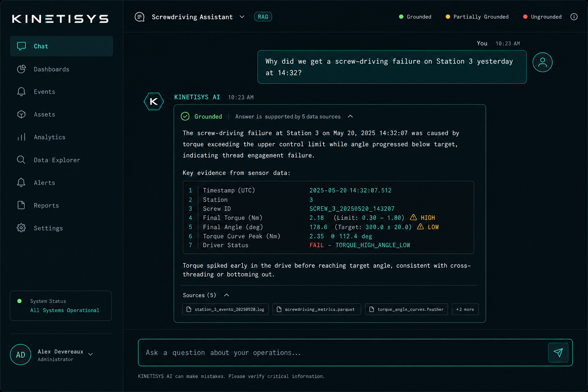
Task: Click the user question message bubble
Action: [392, 67]
